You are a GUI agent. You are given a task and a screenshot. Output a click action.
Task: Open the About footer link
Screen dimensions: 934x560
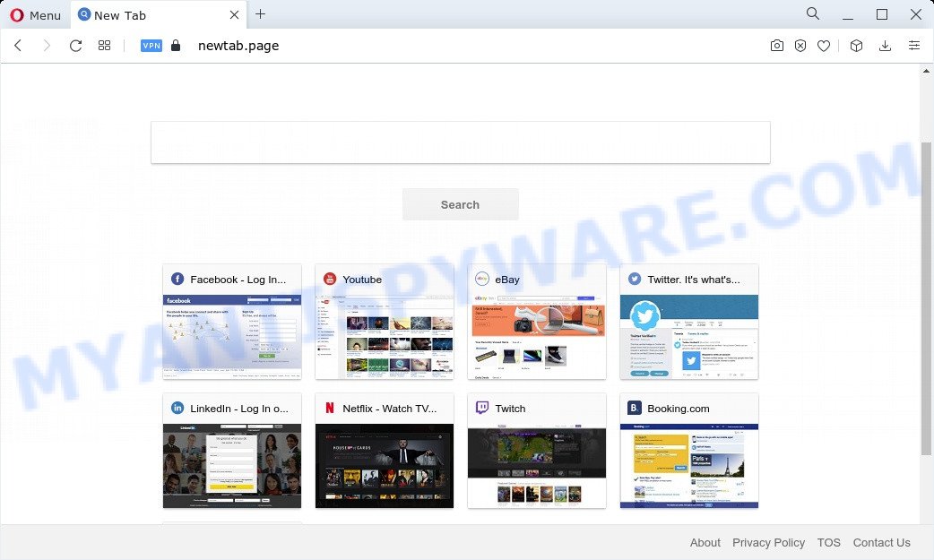[705, 543]
